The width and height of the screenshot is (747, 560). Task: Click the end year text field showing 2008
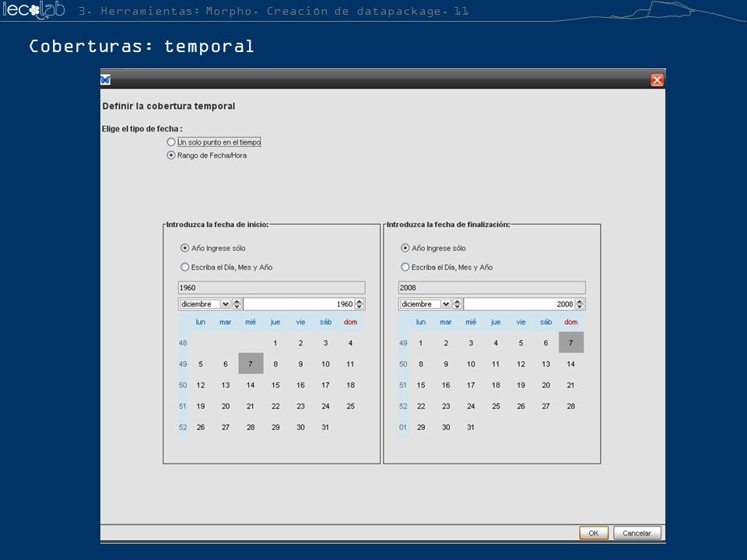point(492,288)
